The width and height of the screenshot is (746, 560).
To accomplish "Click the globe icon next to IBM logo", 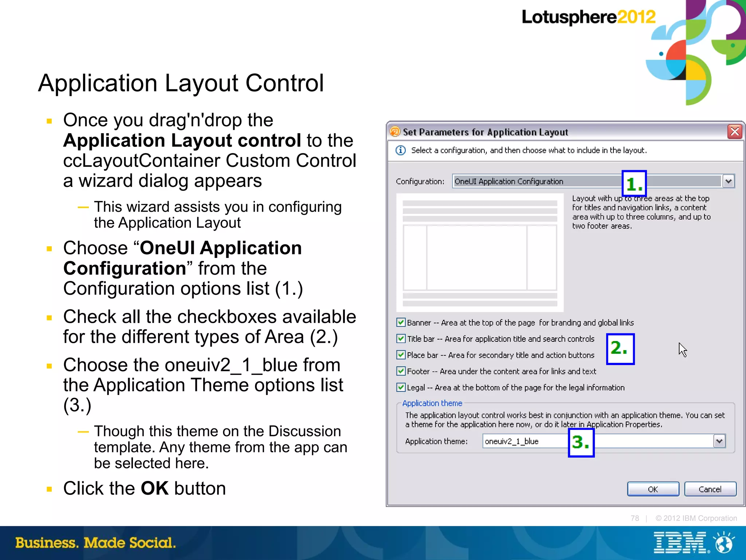I will (724, 543).
